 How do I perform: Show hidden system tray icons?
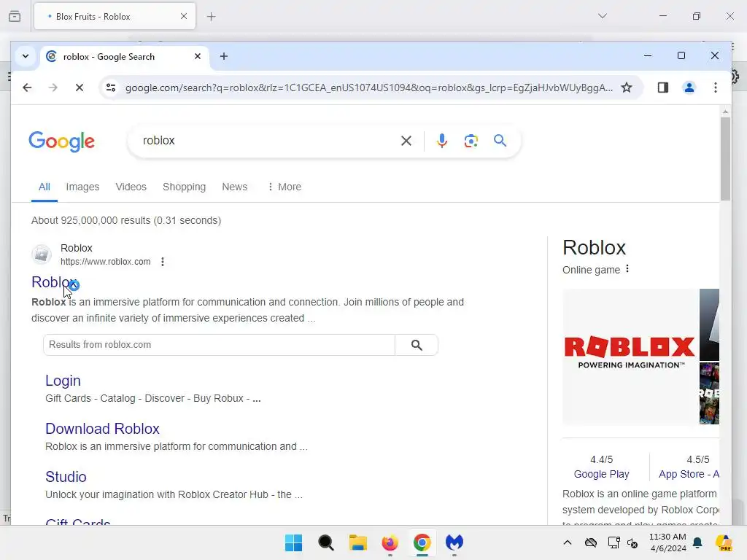point(568,542)
